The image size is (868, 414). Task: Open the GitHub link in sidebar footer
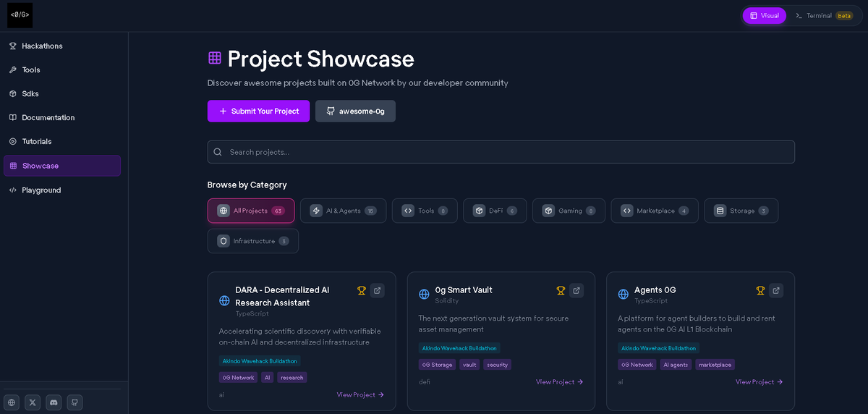75,402
